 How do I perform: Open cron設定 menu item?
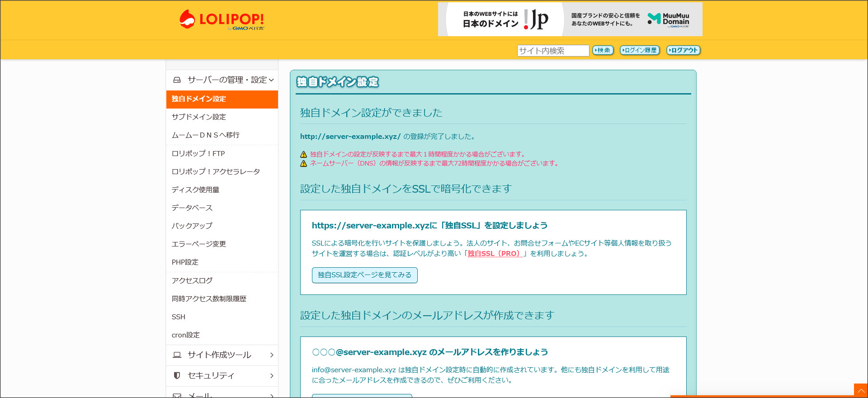(222, 335)
